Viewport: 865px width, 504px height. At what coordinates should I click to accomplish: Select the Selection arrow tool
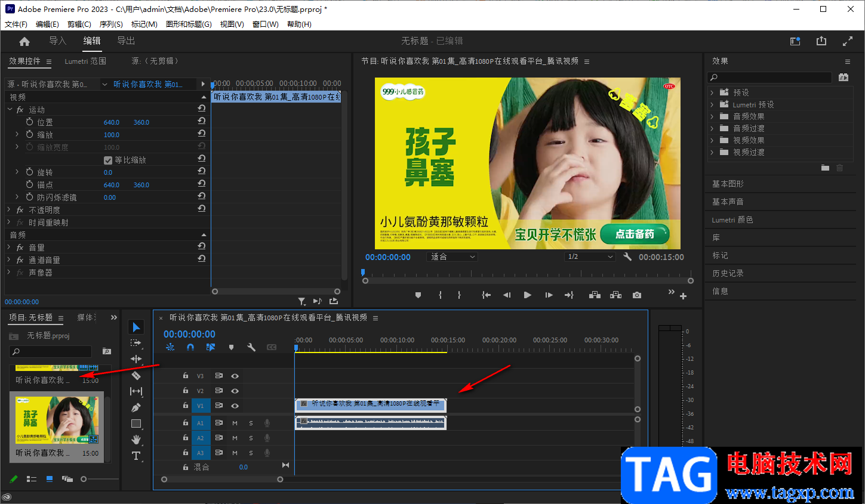136,327
